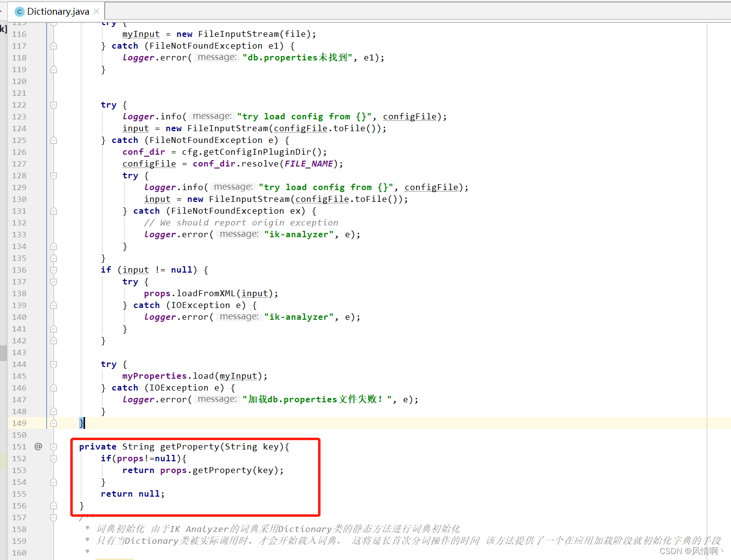The width and height of the screenshot is (731, 560).
Task: Click FileInputStream on line 124
Action: tap(228, 128)
